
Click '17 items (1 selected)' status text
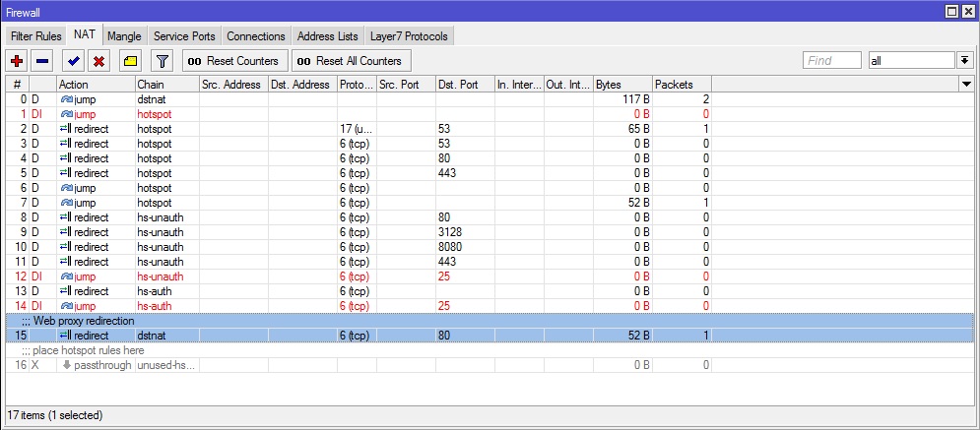55,415
